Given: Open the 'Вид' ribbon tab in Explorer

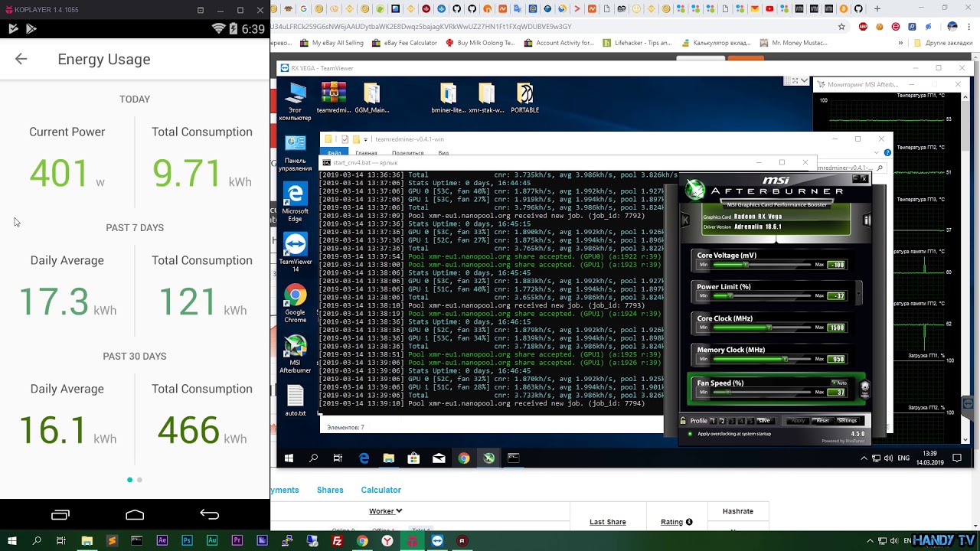Looking at the screenshot, I should tap(443, 153).
